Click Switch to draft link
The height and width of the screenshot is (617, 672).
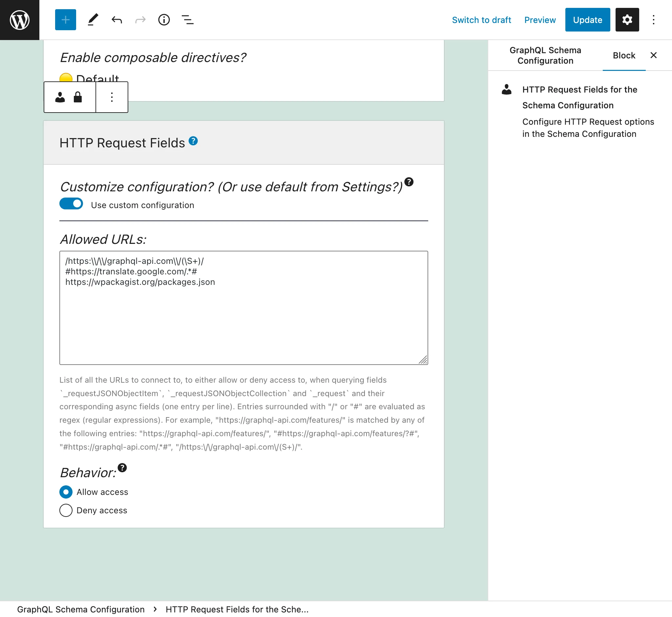coord(482,19)
